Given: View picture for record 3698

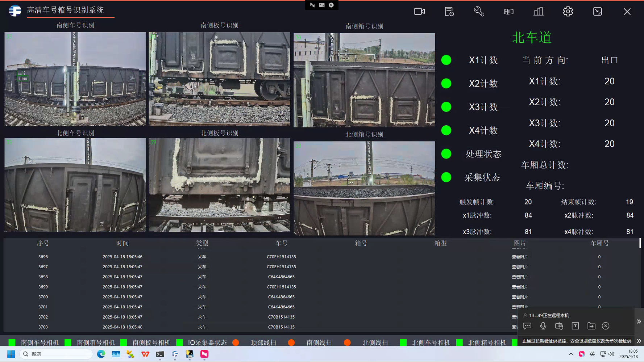Looking at the screenshot, I should tap(520, 277).
